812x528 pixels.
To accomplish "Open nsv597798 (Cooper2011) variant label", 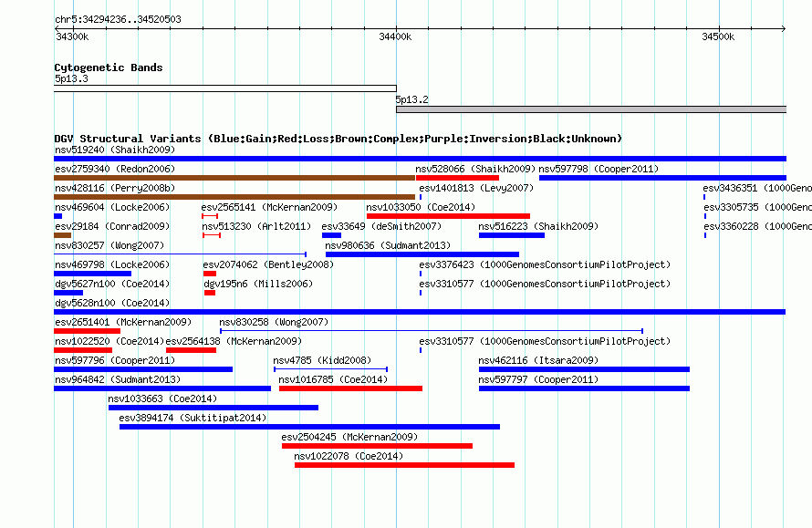I will coord(599,169).
